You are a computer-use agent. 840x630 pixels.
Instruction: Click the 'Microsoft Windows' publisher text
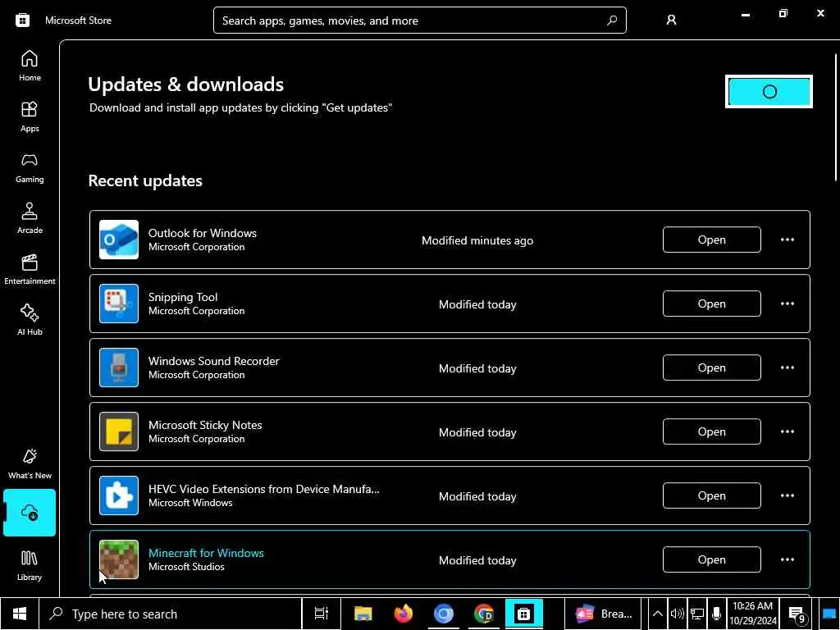pos(190,503)
